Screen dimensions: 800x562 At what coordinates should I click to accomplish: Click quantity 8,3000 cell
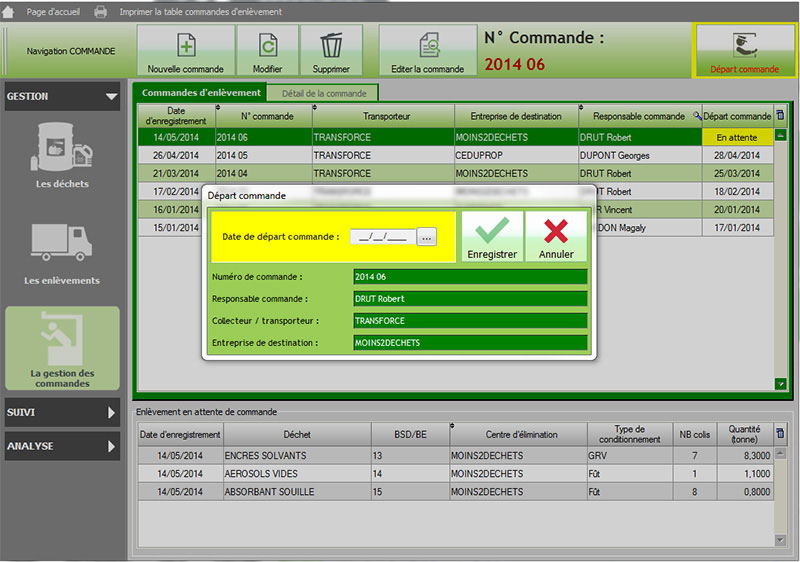[x=744, y=455]
